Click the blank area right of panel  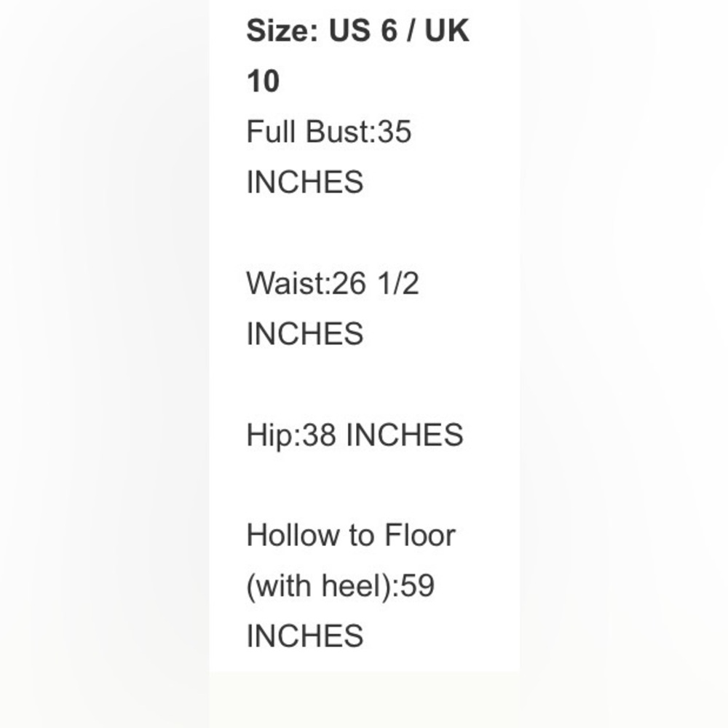point(624,364)
